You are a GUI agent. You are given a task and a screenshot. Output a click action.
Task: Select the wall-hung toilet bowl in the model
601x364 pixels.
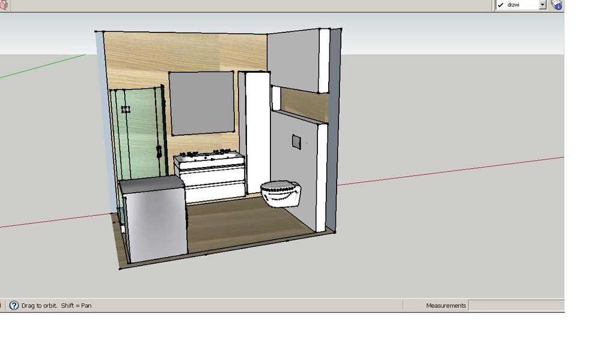(x=281, y=193)
